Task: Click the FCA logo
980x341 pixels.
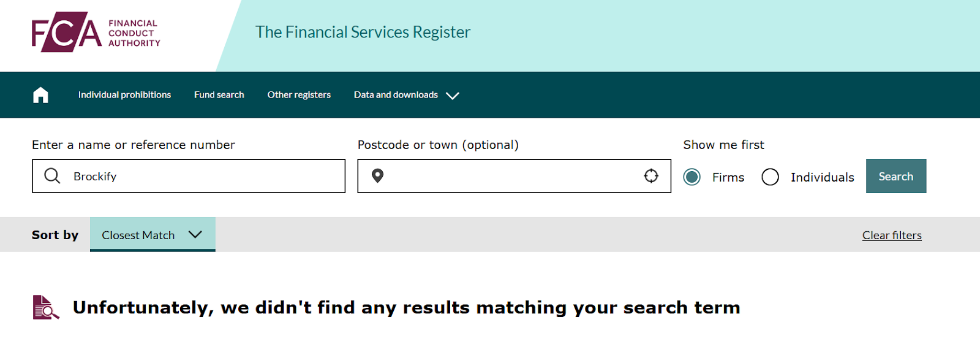Action: [96, 33]
